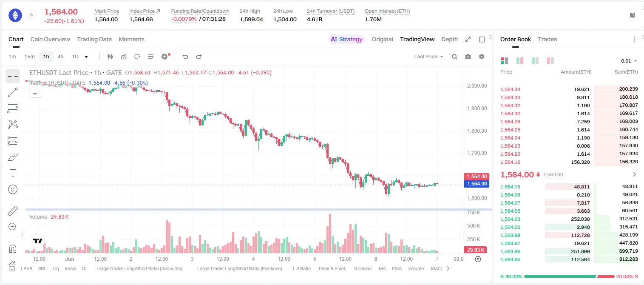Switch to the Trades tab
This screenshot has width=644, height=285.
point(548,39)
